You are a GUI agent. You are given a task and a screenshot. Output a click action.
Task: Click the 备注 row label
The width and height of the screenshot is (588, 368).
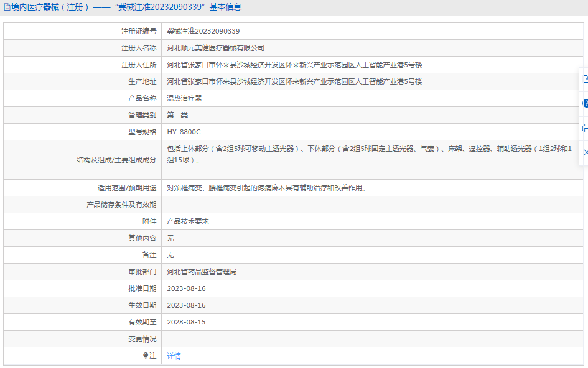coord(149,255)
